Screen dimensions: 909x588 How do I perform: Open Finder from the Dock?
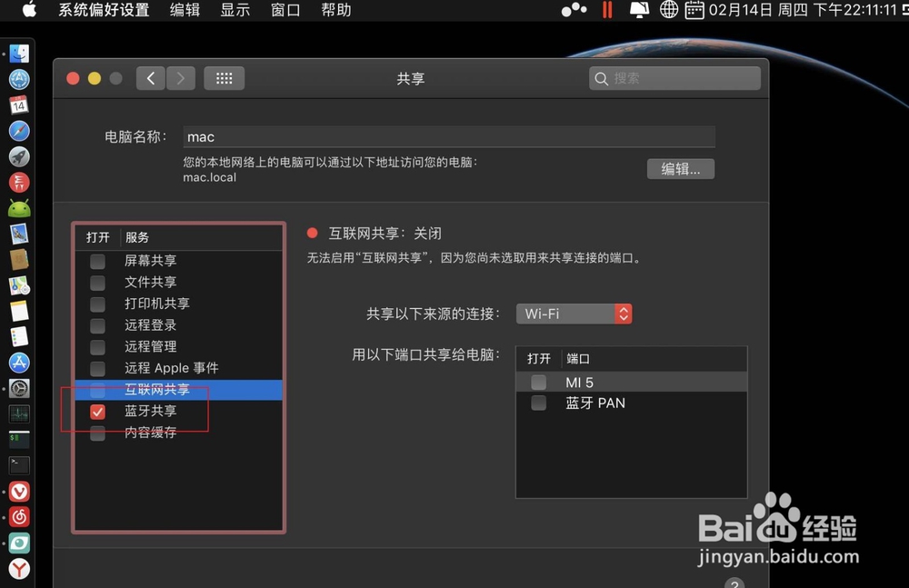19,53
